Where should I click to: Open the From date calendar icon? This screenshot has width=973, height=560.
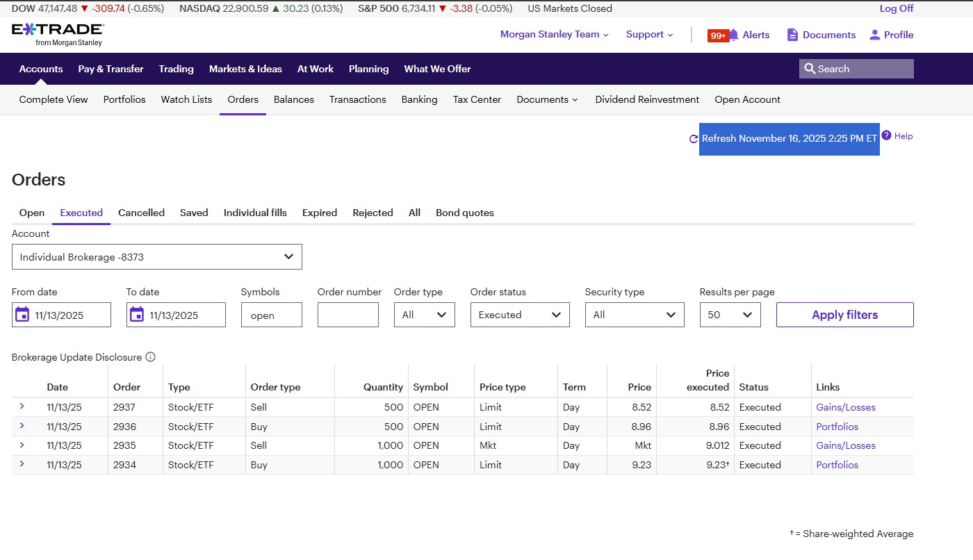[22, 315]
